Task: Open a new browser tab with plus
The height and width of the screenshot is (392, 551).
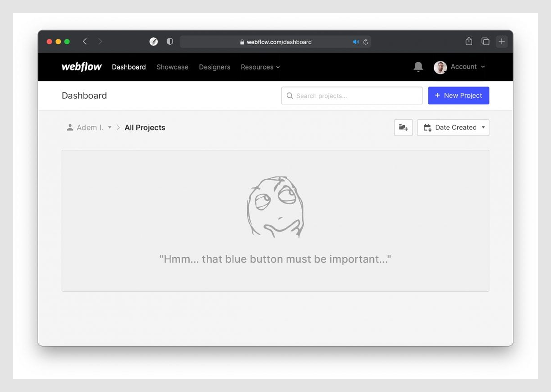Action: pyautogui.click(x=502, y=41)
